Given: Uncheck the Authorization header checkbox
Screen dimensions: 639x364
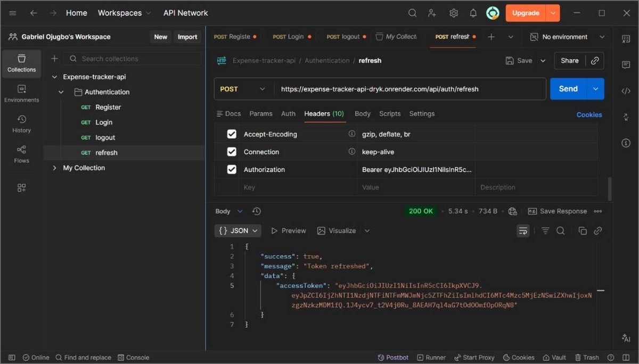Looking at the screenshot, I should pos(232,169).
